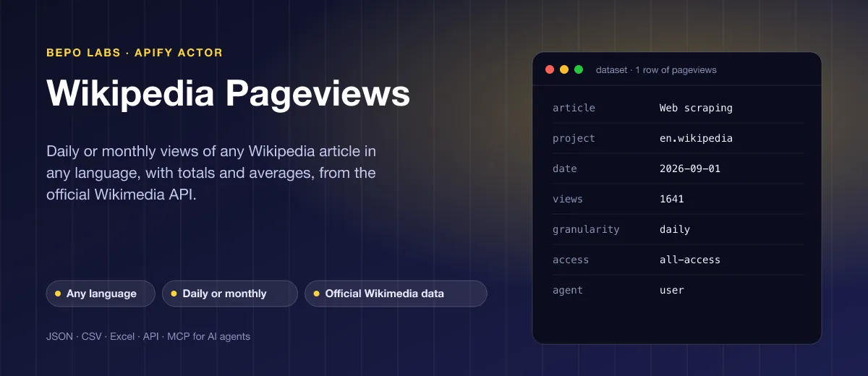Click the "Wikipedia Pageviews" heading
The height and width of the screenshot is (376, 868).
click(228, 93)
